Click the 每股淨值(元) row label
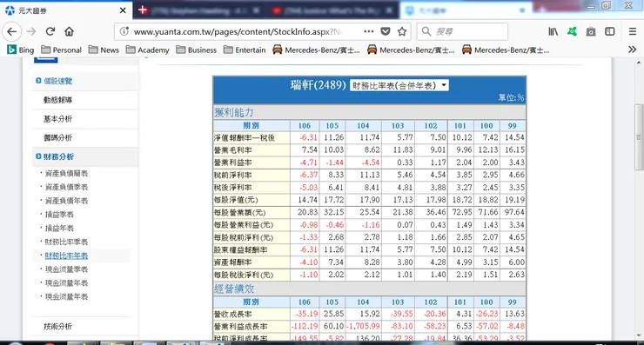Image resolution: width=644 pixels, height=345 pixels. tap(236, 200)
